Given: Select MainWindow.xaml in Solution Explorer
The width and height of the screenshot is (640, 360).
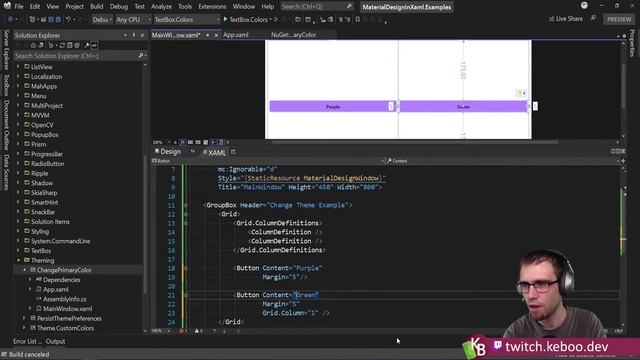Looking at the screenshot, I should tap(67, 309).
